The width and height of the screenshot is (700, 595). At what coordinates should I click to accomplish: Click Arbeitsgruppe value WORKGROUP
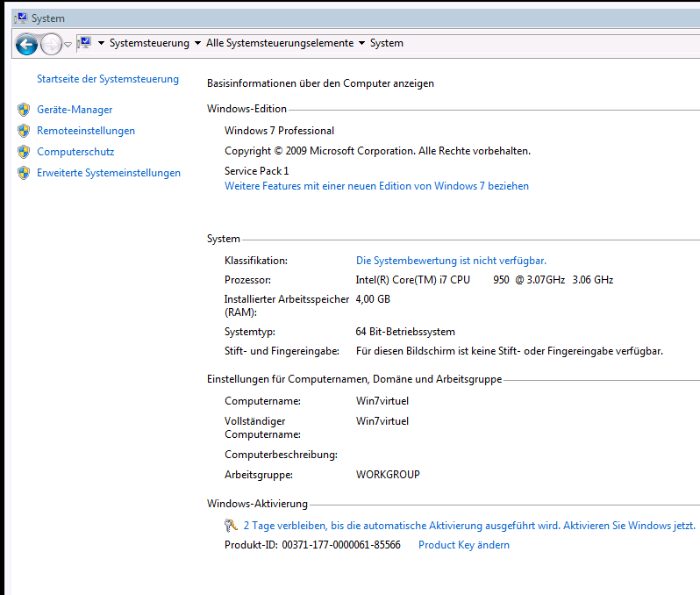click(388, 475)
